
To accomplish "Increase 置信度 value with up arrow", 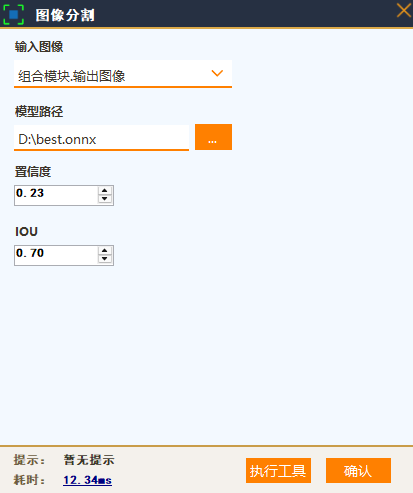I will pyautogui.click(x=105, y=191).
